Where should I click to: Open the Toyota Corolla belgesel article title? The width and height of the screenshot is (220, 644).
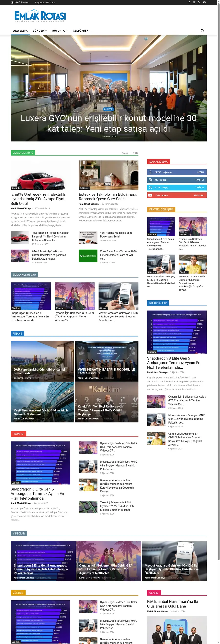51,237
